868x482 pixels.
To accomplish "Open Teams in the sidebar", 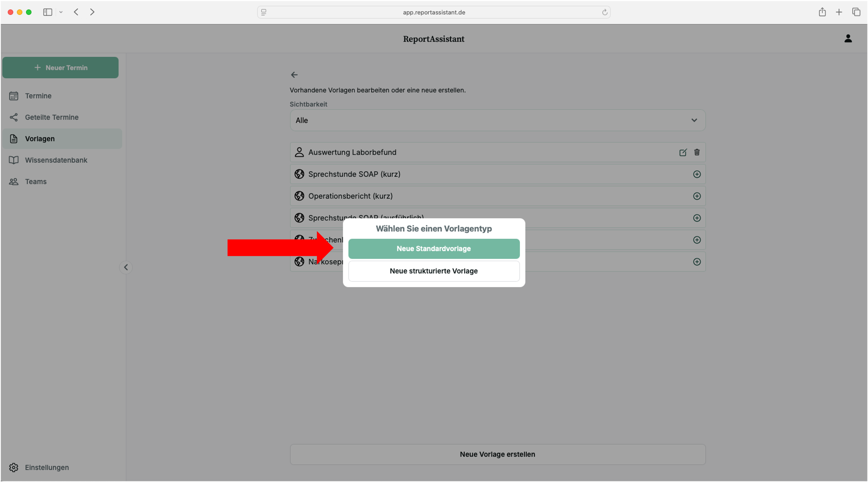I will (x=62, y=181).
